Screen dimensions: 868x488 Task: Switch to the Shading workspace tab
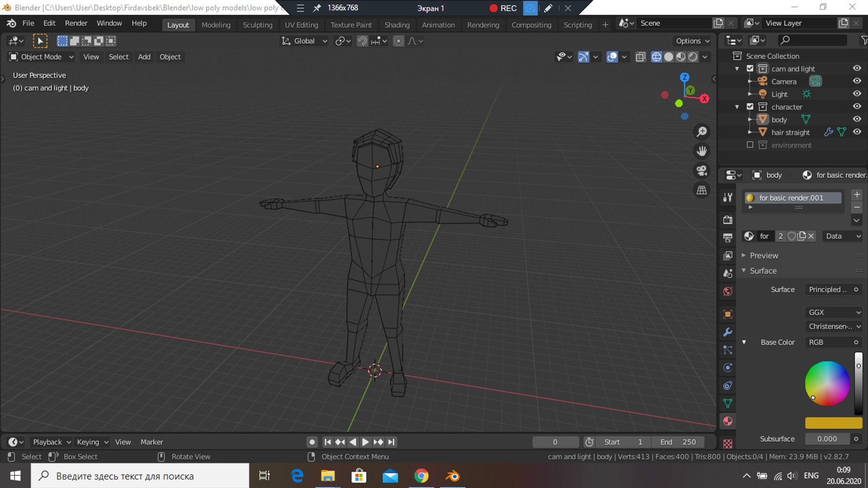[397, 25]
